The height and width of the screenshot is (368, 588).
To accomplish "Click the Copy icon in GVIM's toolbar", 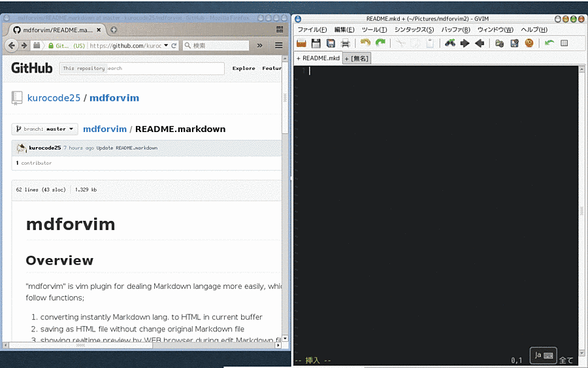I will [x=415, y=43].
